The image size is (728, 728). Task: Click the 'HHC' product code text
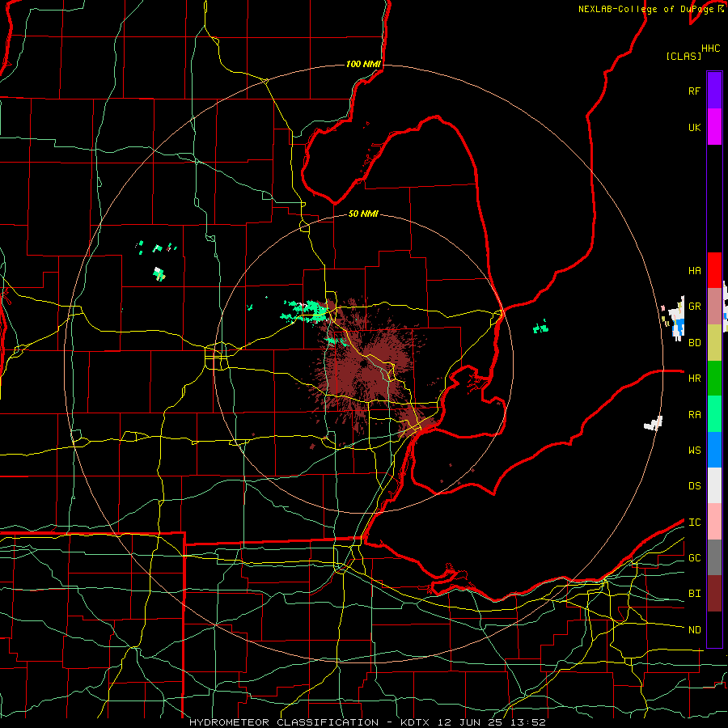(x=711, y=49)
